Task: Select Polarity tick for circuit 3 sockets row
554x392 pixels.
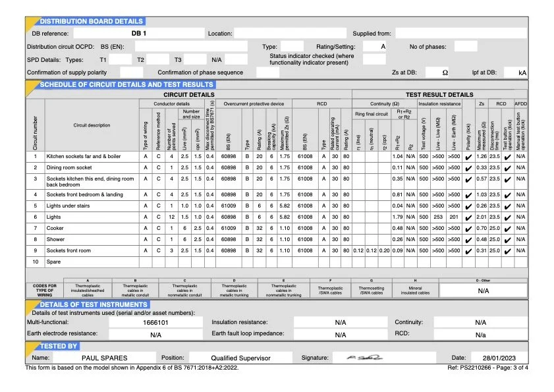Action: [x=468, y=180]
